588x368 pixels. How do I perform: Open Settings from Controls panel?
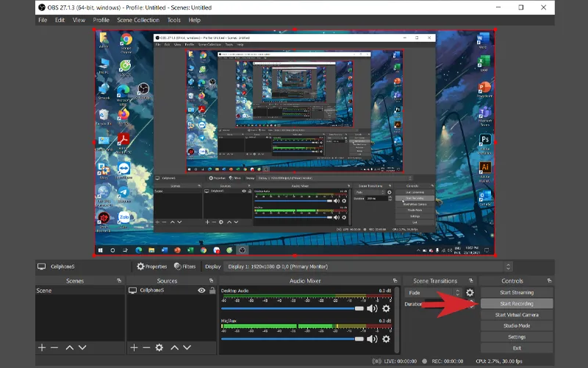pyautogui.click(x=517, y=337)
